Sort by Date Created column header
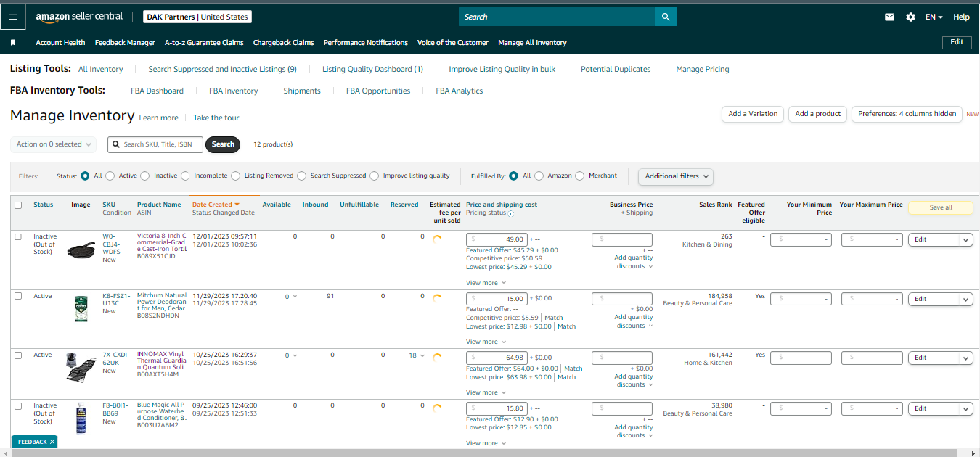 point(216,205)
